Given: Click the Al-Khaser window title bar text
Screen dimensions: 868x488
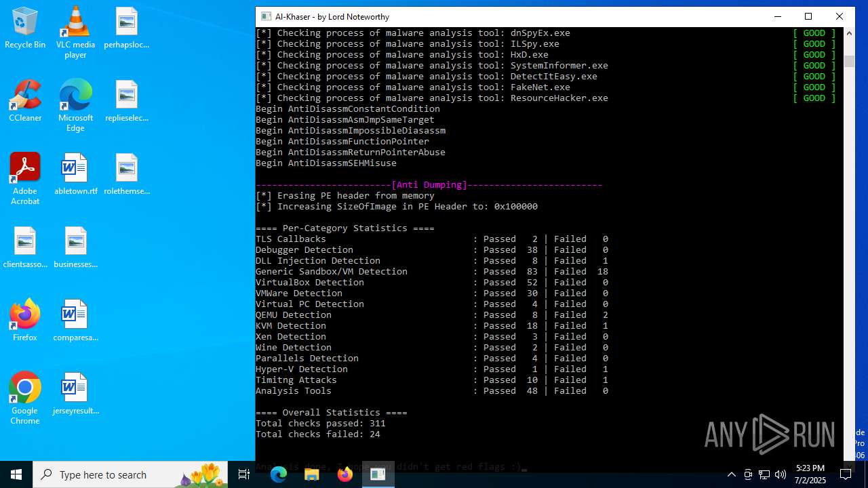Looking at the screenshot, I should click(332, 16).
